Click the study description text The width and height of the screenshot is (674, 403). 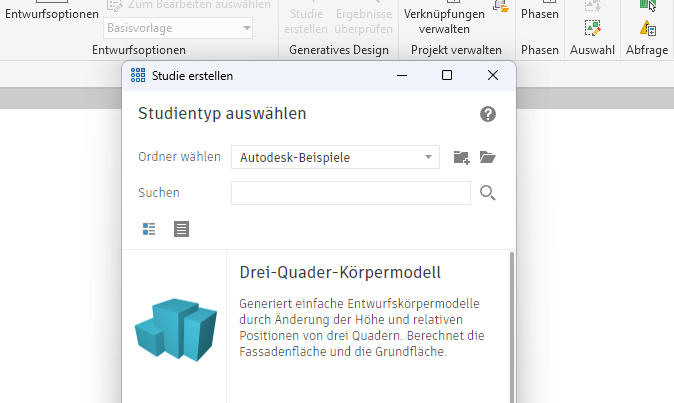pos(362,327)
